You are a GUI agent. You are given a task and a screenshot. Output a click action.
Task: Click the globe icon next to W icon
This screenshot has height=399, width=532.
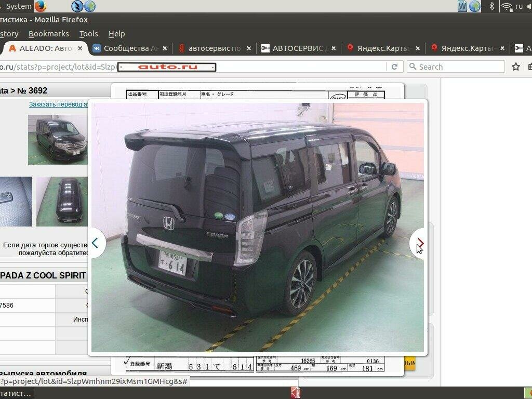click(475, 6)
